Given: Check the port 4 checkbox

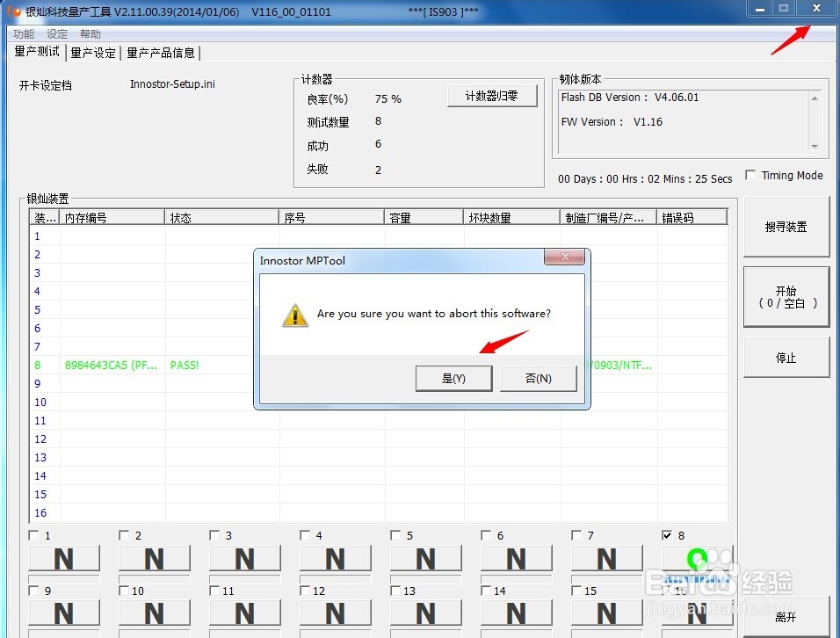Looking at the screenshot, I should point(305,535).
